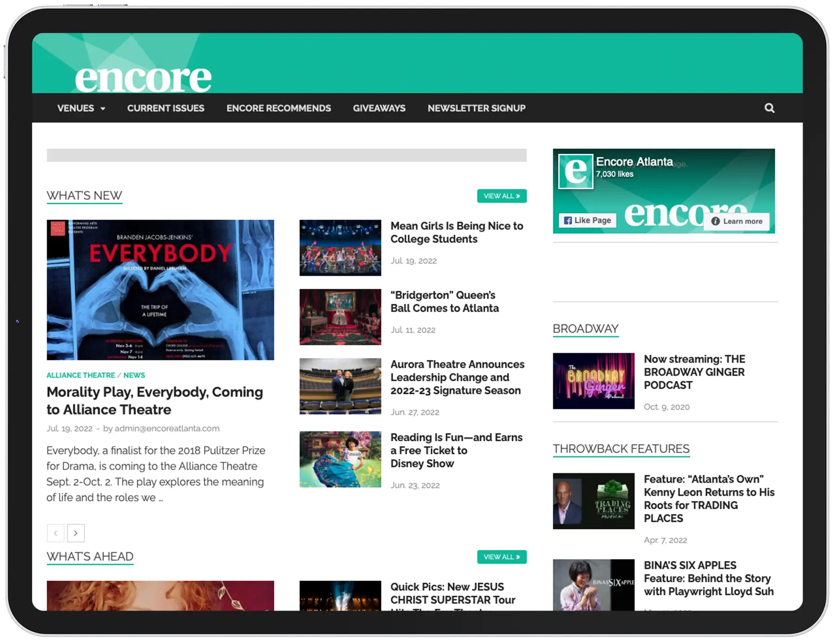
Task: Go to the previous What's New slide
Action: tap(56, 533)
